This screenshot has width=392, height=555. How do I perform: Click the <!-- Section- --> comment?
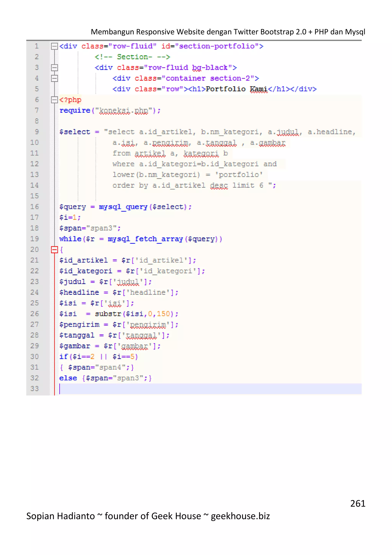click(x=132, y=57)
